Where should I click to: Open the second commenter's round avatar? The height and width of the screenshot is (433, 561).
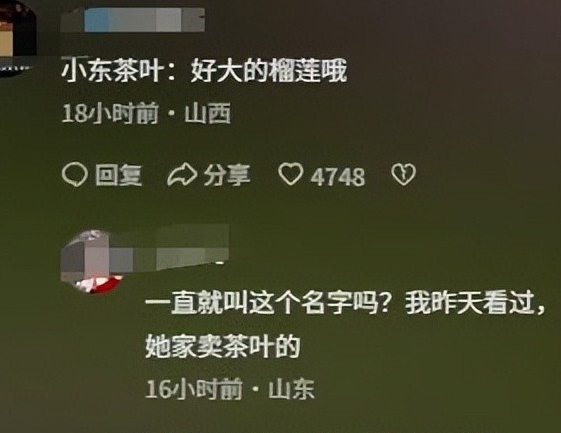point(92,262)
